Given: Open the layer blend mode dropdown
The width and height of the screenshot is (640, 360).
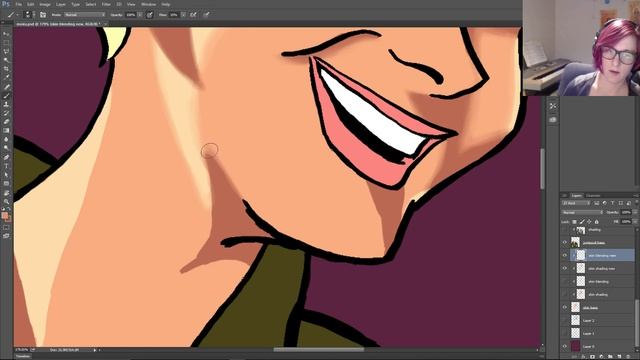Looking at the screenshot, I should pos(582,212).
